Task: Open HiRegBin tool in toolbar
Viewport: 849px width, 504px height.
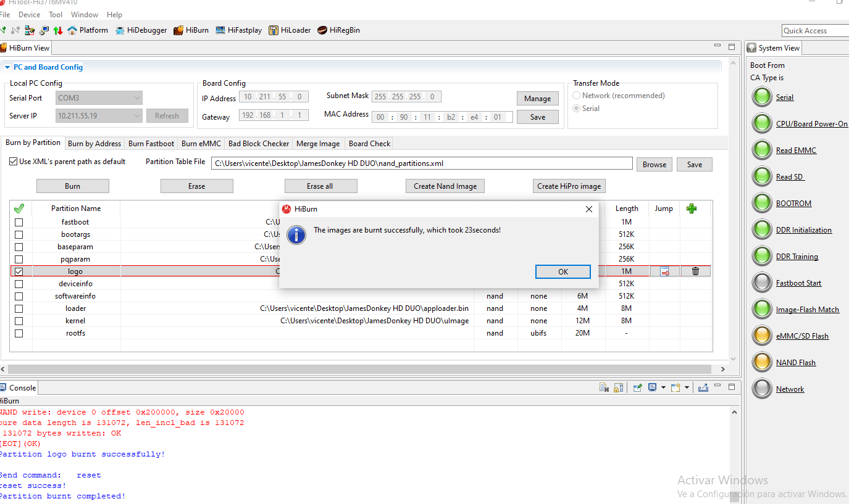Action: point(338,30)
